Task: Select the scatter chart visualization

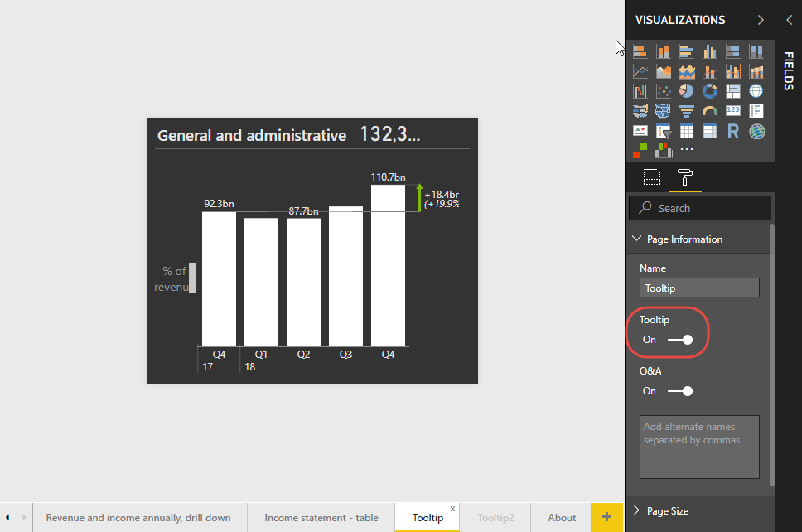Action: (x=664, y=91)
